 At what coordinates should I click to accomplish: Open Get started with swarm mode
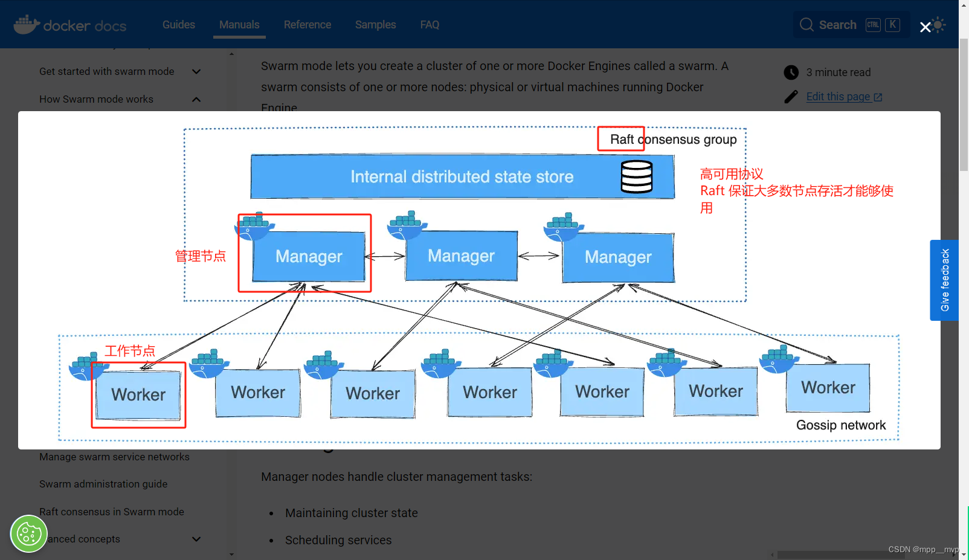click(x=106, y=71)
